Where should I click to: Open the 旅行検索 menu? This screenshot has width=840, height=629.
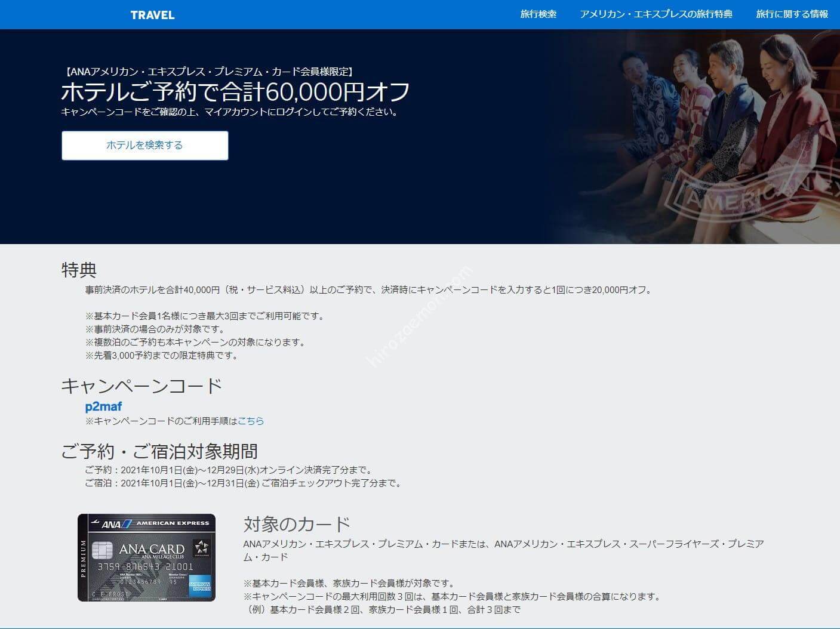[x=539, y=14]
